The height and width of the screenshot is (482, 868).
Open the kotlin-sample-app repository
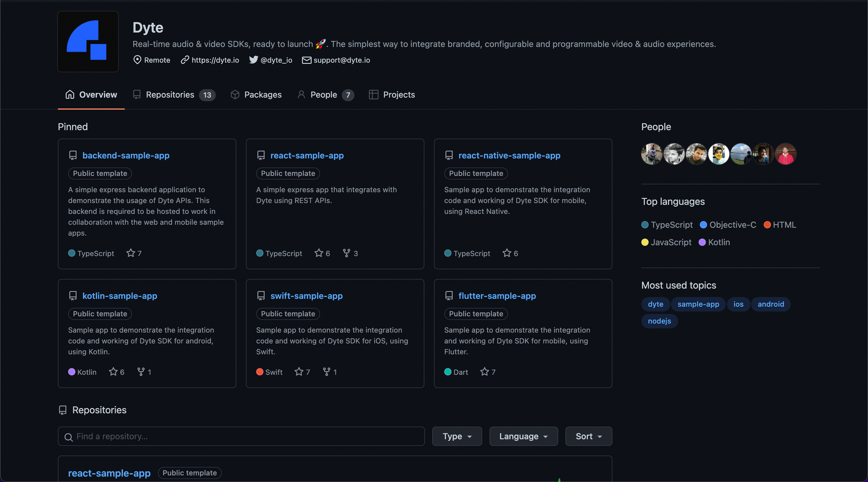click(120, 296)
